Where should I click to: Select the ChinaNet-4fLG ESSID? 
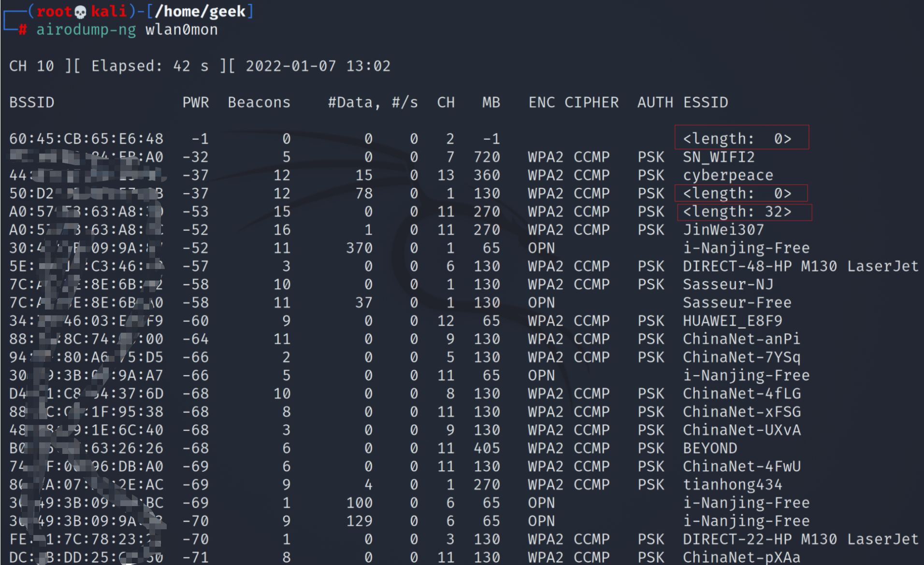[742, 394]
